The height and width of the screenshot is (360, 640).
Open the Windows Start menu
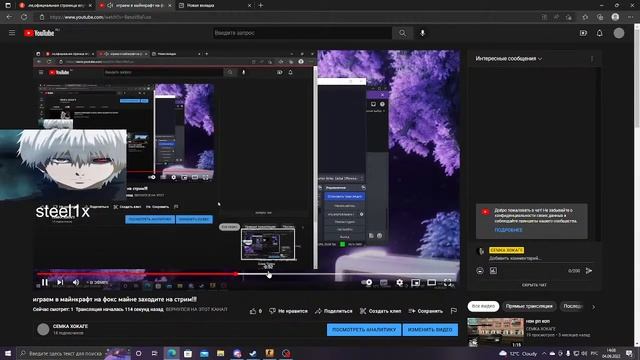point(8,353)
